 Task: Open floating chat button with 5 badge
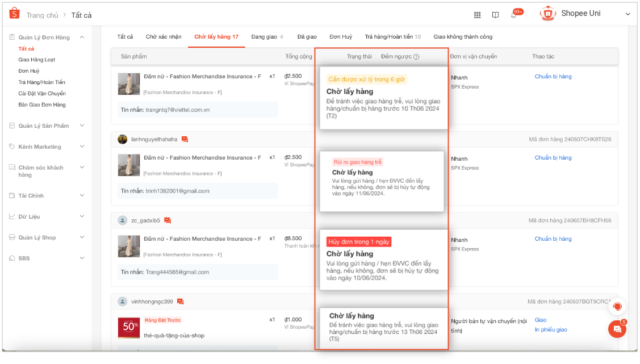[617, 329]
